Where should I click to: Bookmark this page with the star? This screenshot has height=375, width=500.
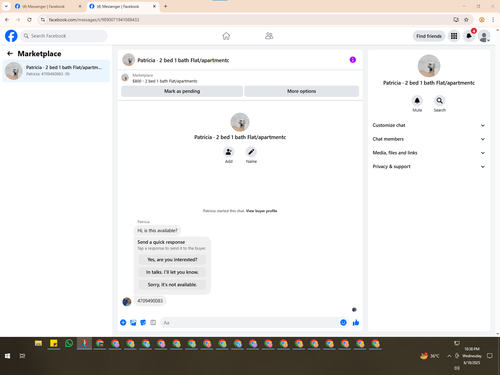(x=466, y=20)
